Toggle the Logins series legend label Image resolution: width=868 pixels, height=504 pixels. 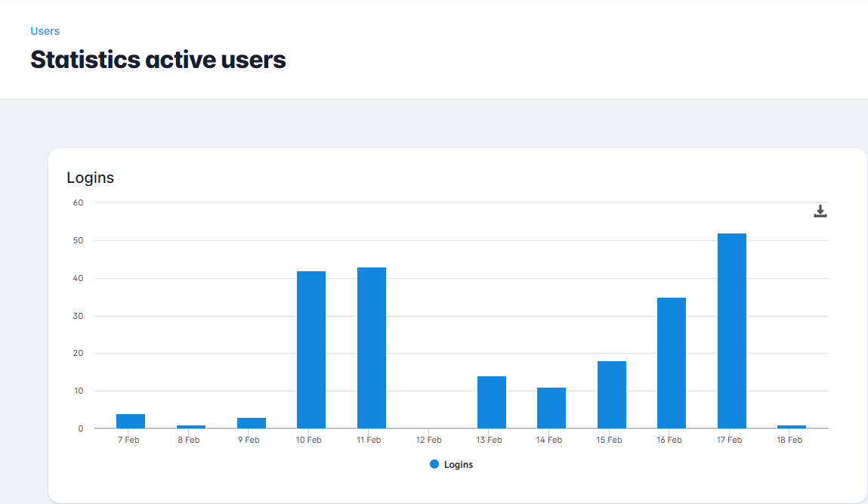[458, 465]
